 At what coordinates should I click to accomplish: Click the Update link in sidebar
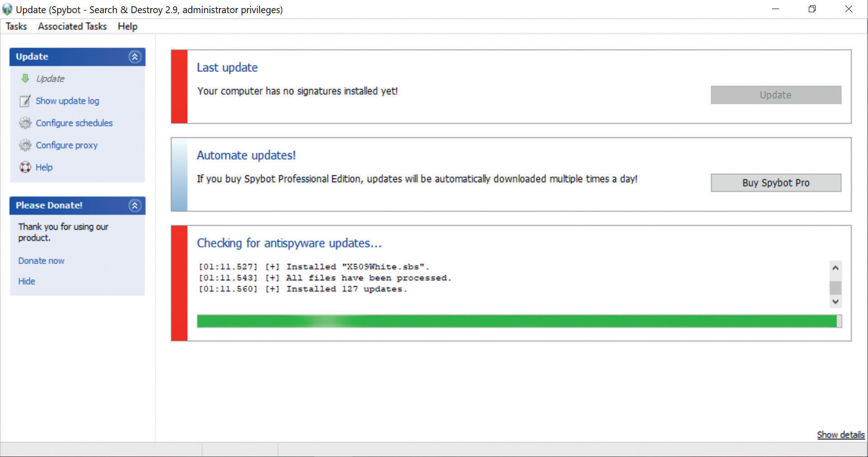point(50,79)
